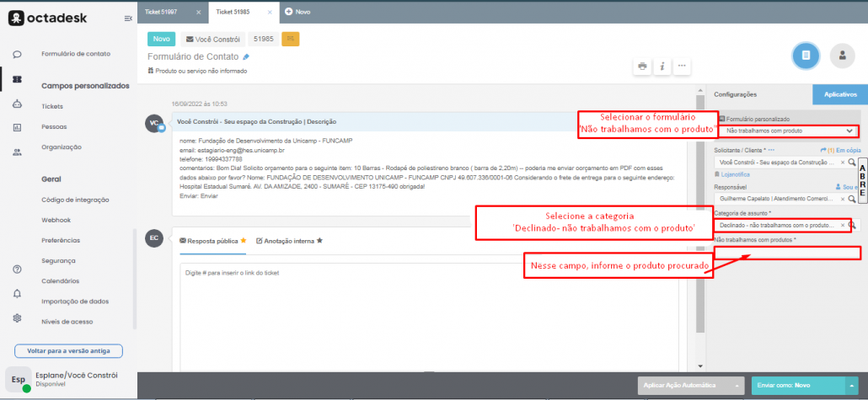Search icon in Categoria de assunto field
Screen dimensions: 868x400
point(852,226)
